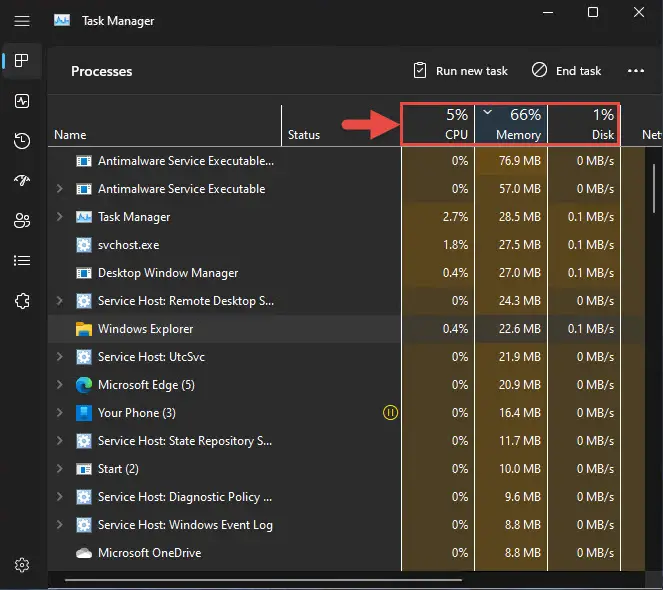Click the svchost.exe gear icon
663x590 pixels.
(x=84, y=245)
